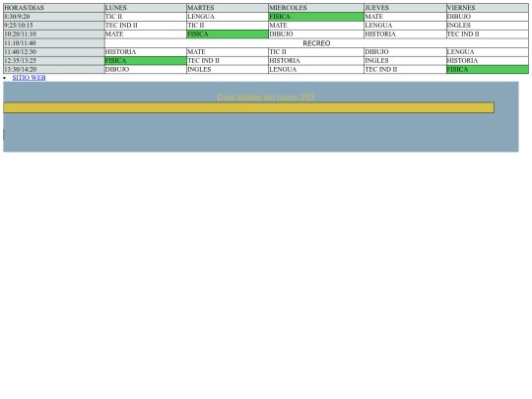Select the 10:20/11:10 time cell
This screenshot has height=399, width=532.
(54, 34)
